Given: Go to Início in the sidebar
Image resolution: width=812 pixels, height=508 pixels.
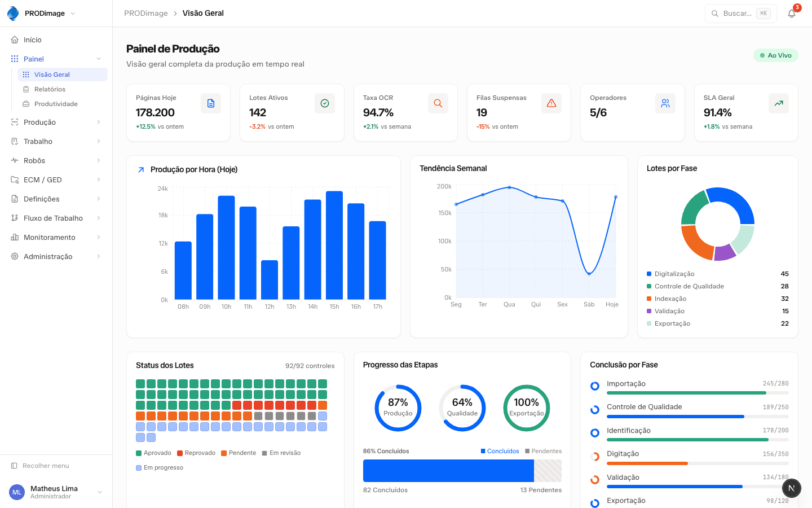Looking at the screenshot, I should [x=33, y=40].
